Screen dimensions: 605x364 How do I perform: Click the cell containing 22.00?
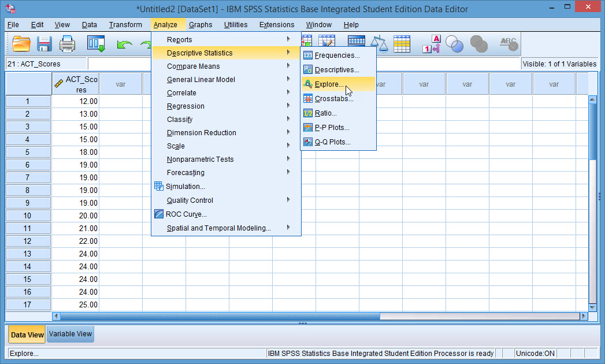[x=76, y=241]
